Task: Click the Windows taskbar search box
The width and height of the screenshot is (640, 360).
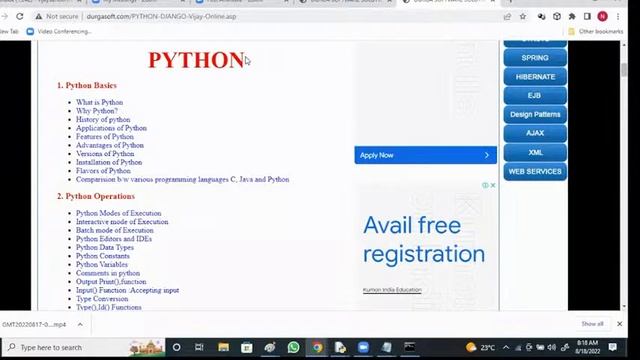Action: tap(84, 348)
